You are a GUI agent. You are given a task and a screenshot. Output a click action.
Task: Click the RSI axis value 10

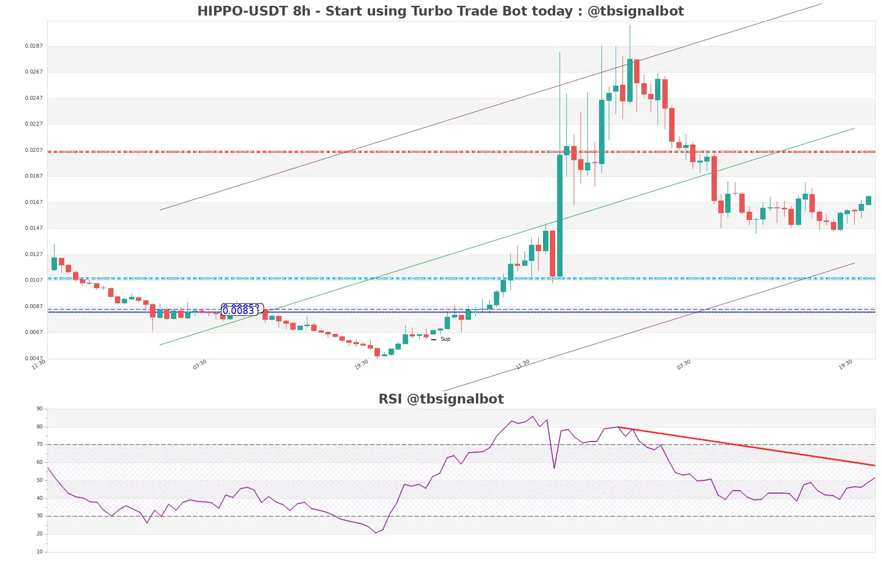point(39,551)
